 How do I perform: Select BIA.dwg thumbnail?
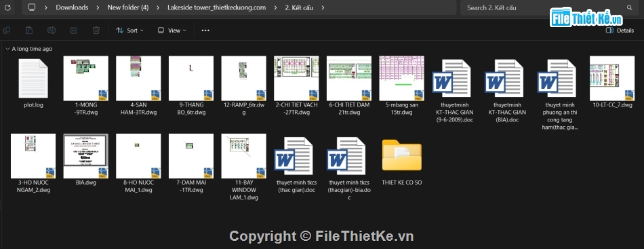click(x=86, y=156)
